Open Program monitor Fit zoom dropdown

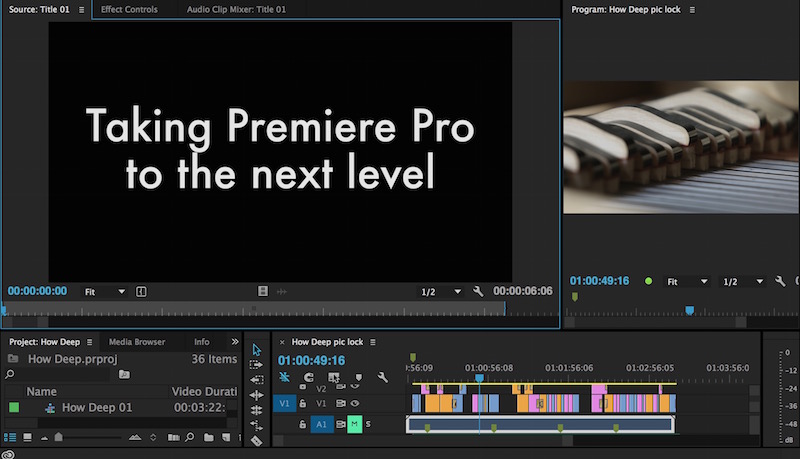[687, 282]
